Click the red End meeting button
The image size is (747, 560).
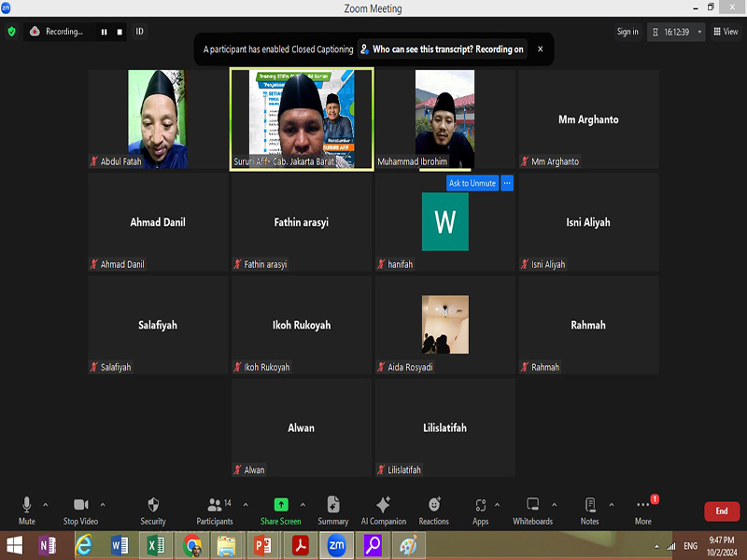[x=721, y=511]
